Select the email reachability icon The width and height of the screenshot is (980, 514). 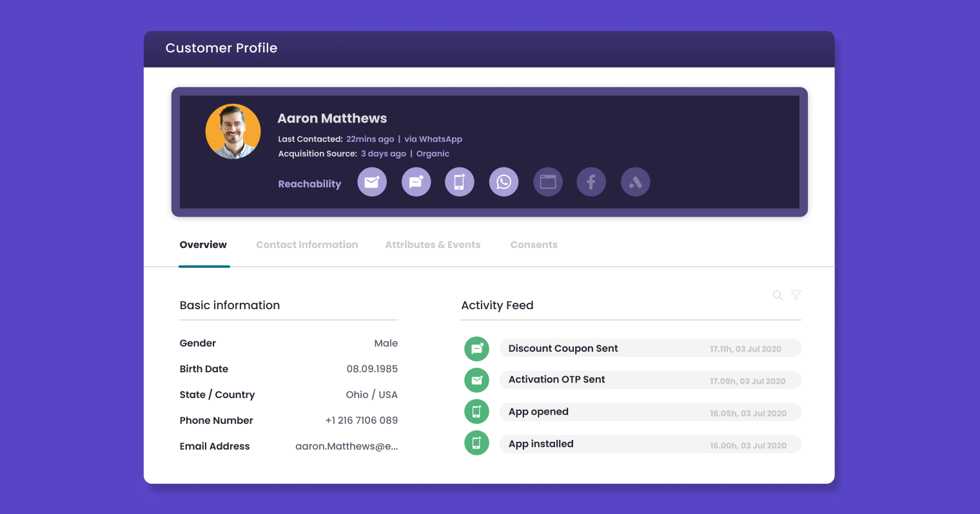[372, 182]
